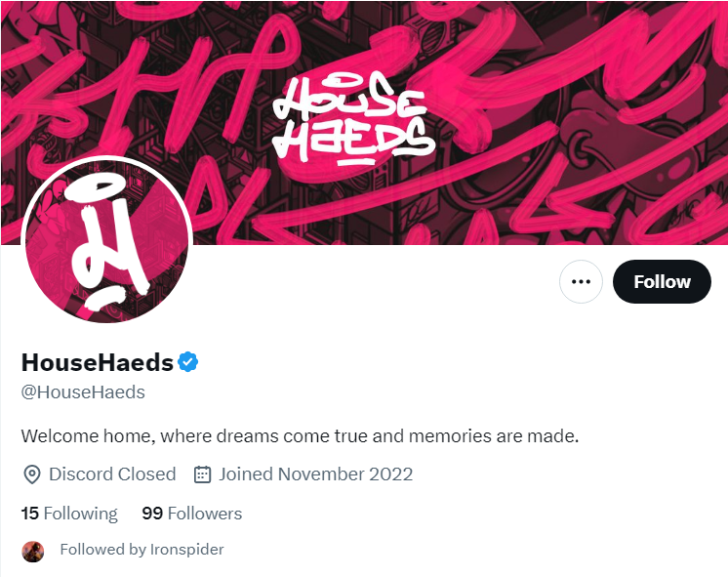Click the location pin icon
This screenshot has height=577, width=728.
coord(31,474)
